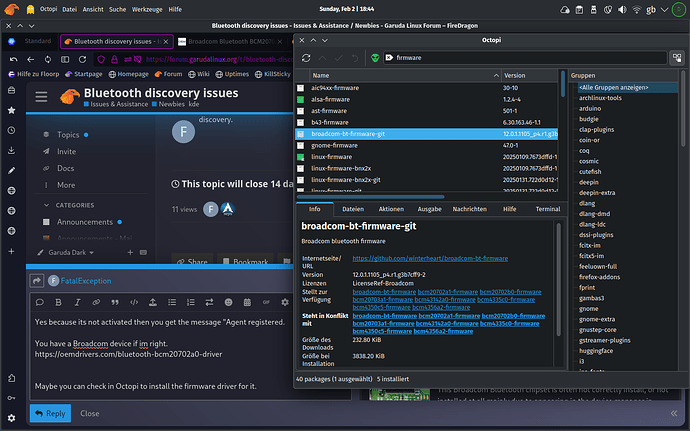Insert a hyperlink in reply editor
The height and width of the screenshot is (431, 690).
tap(96, 302)
